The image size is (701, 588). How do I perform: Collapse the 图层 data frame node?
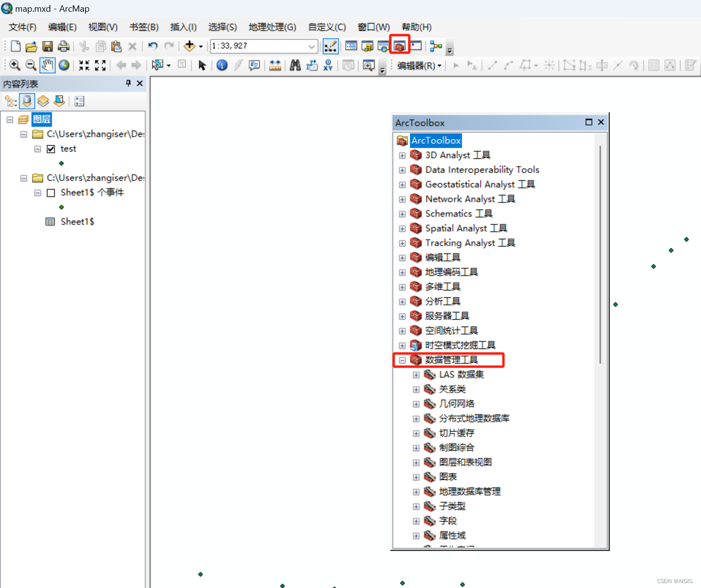click(x=10, y=119)
